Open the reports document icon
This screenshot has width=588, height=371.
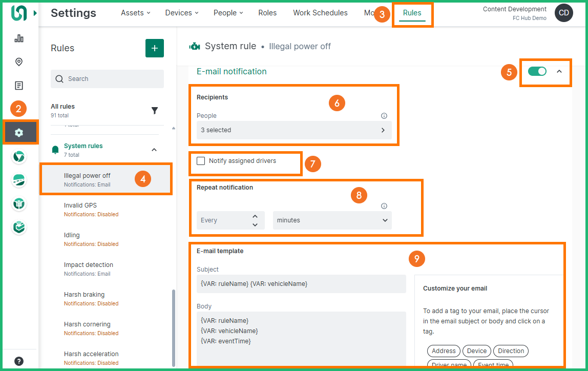click(x=19, y=86)
